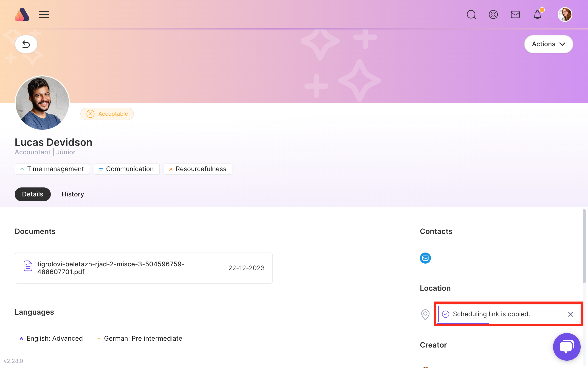Open the chat support widget
588x368 pixels.
567,347
